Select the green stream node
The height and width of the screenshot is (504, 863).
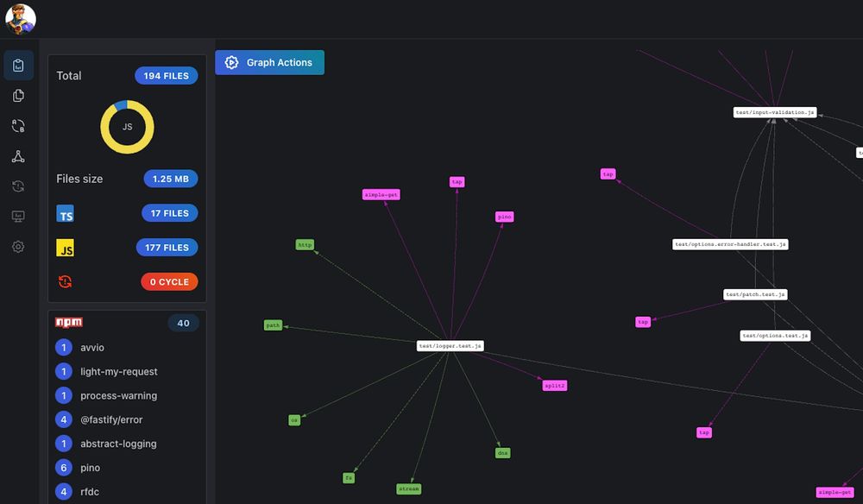click(x=409, y=488)
